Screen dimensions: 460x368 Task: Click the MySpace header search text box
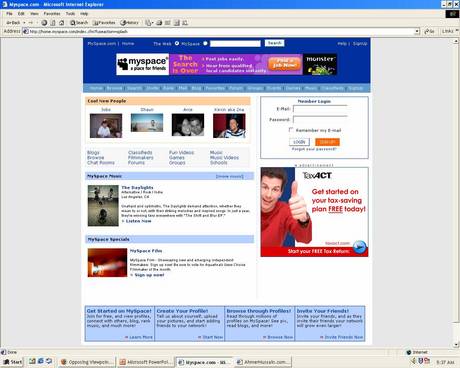[235, 43]
